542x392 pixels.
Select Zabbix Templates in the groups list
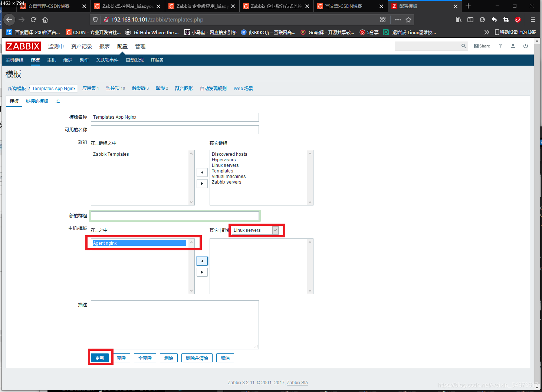[111, 154]
